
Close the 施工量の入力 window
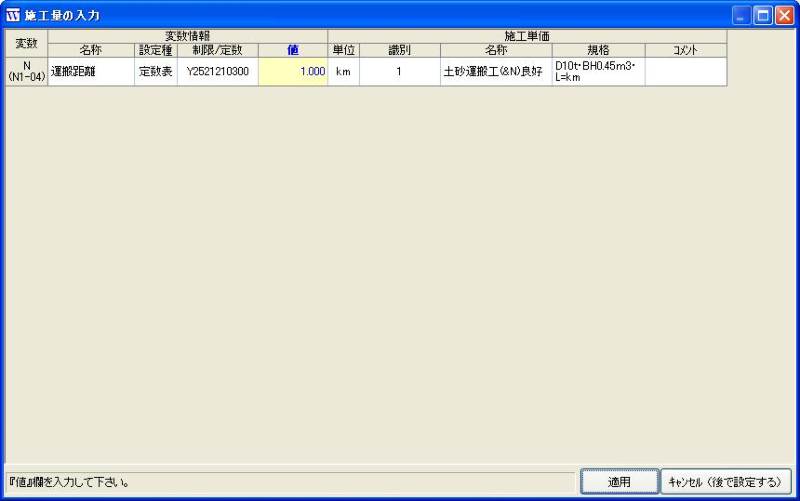click(x=784, y=15)
